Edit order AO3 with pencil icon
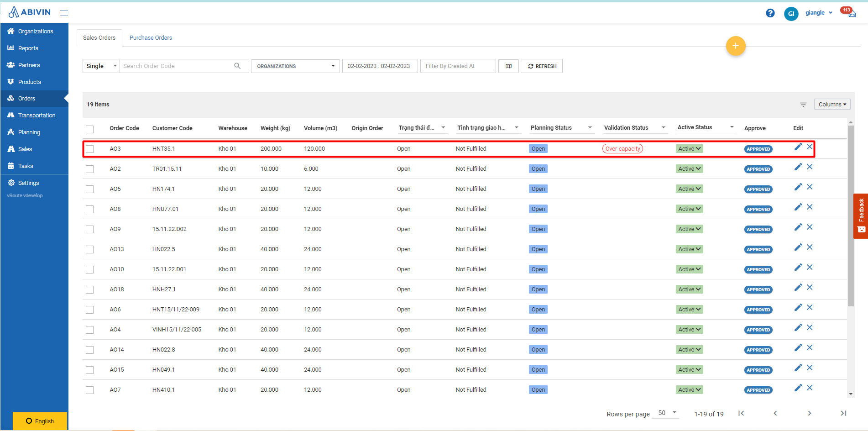This screenshot has height=431, width=868. pyautogui.click(x=798, y=147)
